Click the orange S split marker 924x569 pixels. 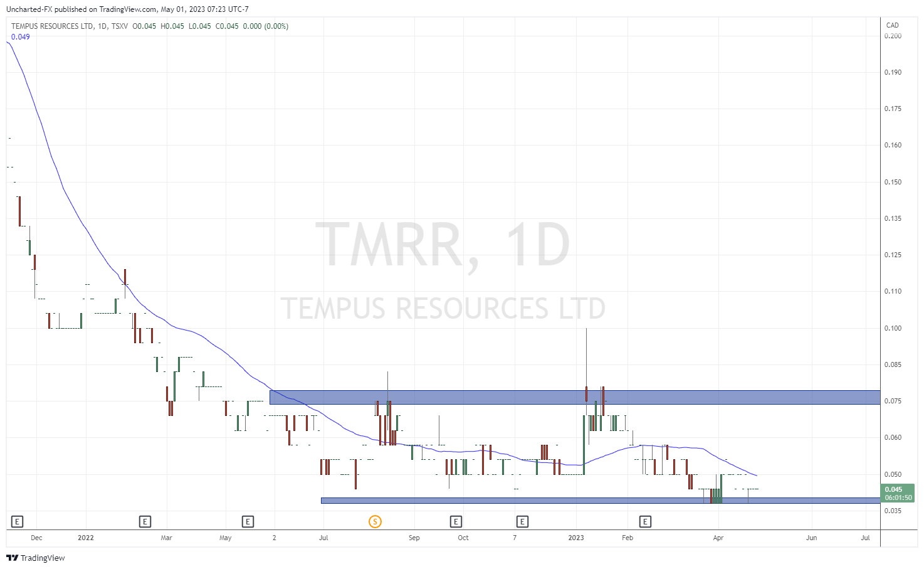[x=375, y=521]
